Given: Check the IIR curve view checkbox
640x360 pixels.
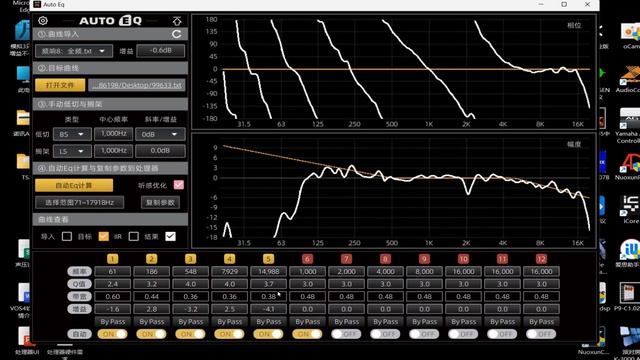Looking at the screenshot, I should [x=133, y=236].
